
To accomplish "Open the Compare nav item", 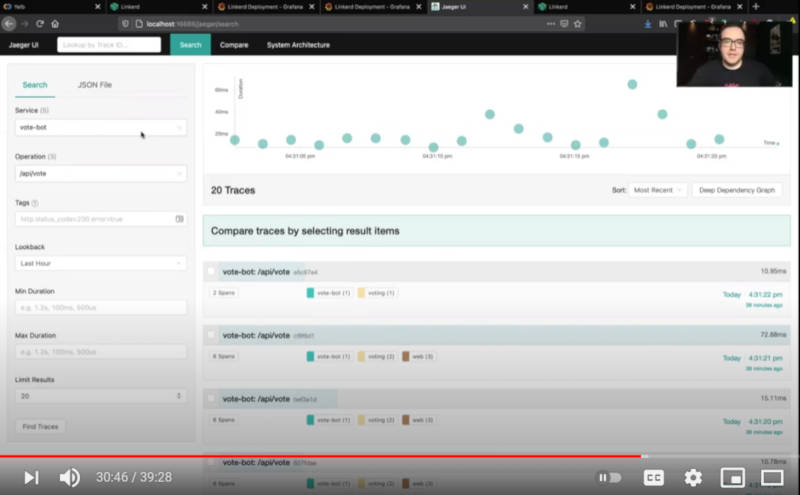I will coord(234,45).
